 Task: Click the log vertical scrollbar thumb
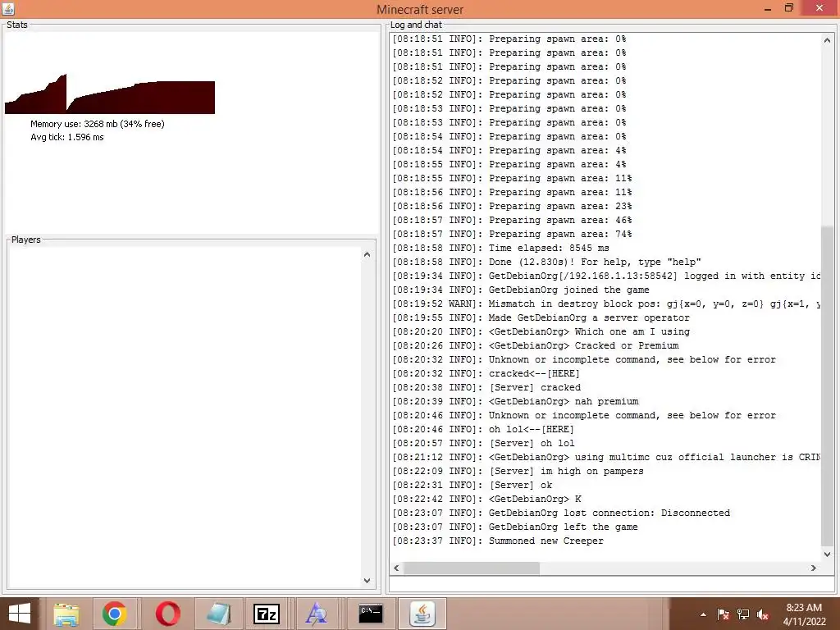point(827,386)
